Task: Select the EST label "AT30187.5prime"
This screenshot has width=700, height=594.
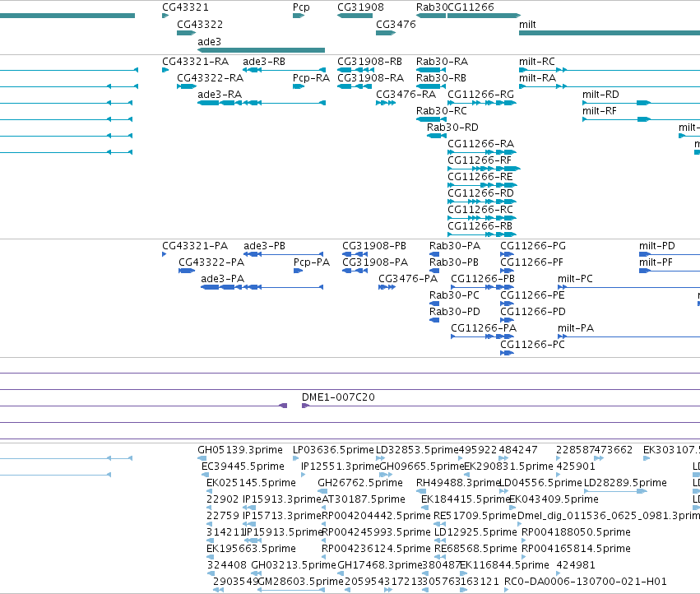Action: coord(364,499)
